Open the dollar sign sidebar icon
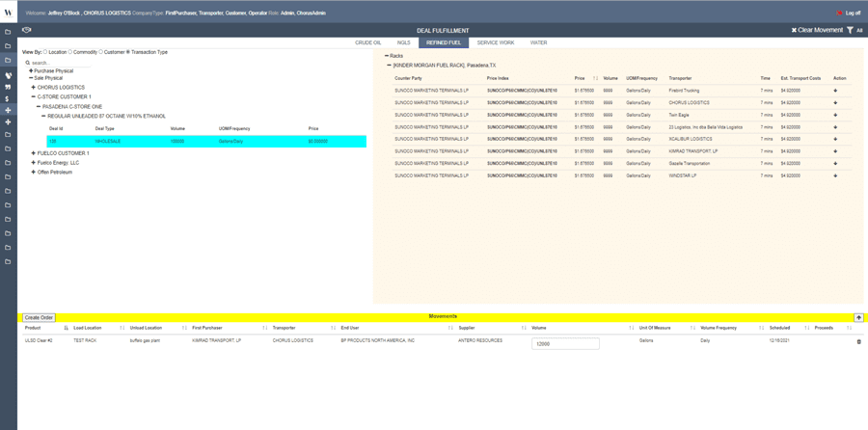 [8, 98]
